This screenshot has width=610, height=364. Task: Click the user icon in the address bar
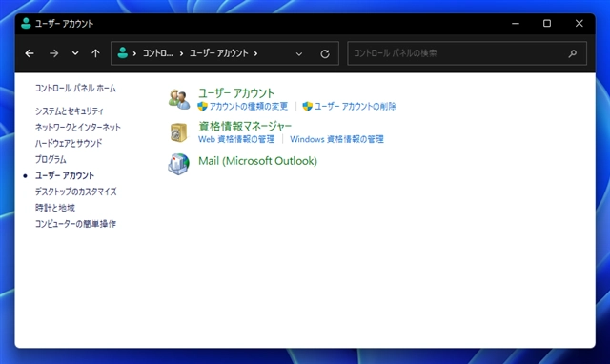point(123,53)
